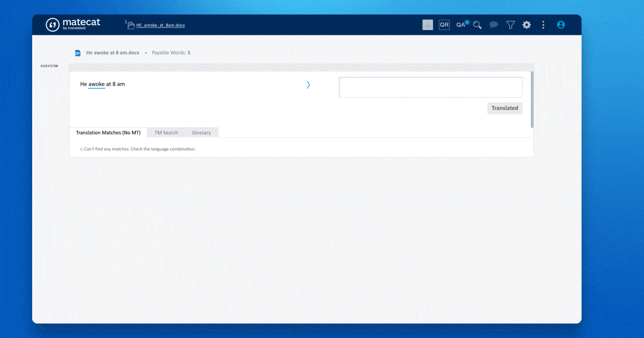Open the three-dot more options menu
Screen dimensions: 644x338
(543, 25)
